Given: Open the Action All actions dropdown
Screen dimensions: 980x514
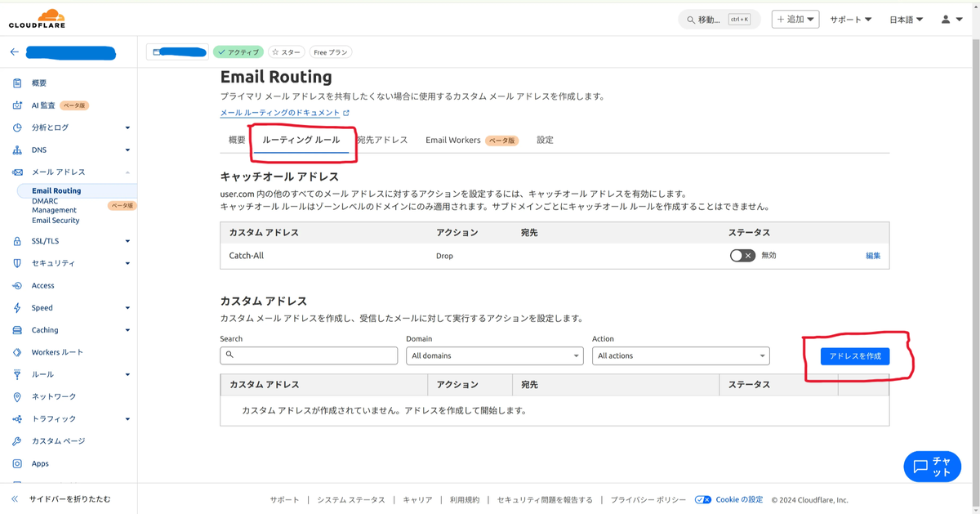Looking at the screenshot, I should point(680,356).
